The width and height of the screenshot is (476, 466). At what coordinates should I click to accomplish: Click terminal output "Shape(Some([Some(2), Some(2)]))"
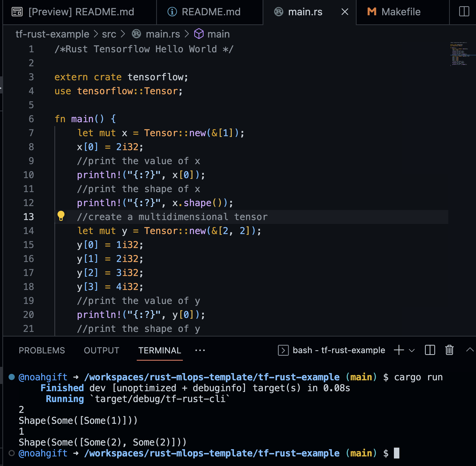(x=103, y=442)
